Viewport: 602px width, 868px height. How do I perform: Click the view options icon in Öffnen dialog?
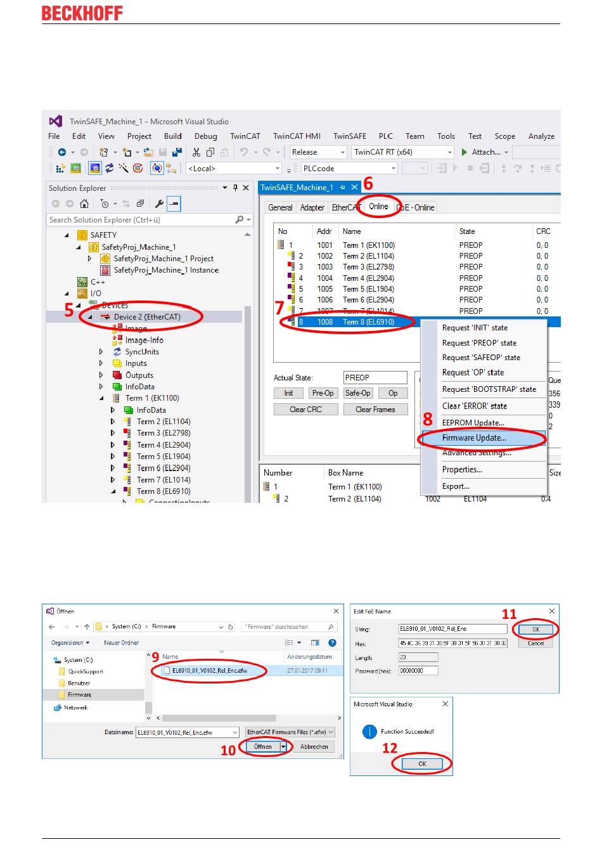coord(289,642)
